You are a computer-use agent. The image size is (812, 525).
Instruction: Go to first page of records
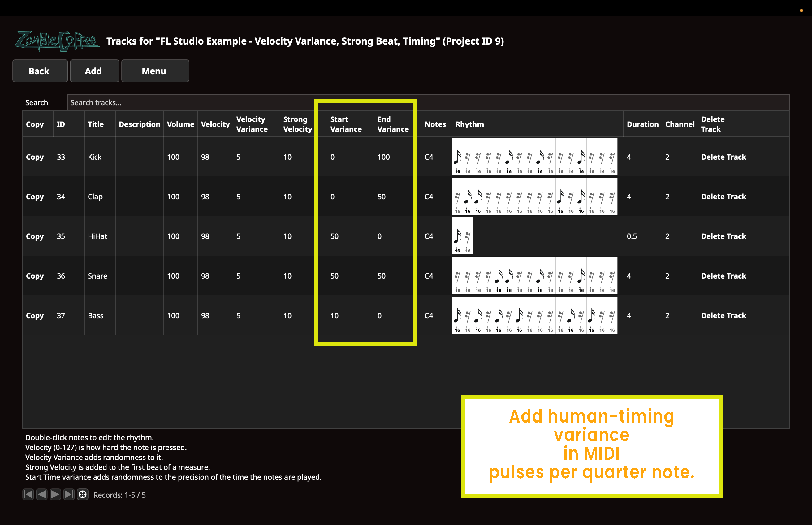coord(28,494)
